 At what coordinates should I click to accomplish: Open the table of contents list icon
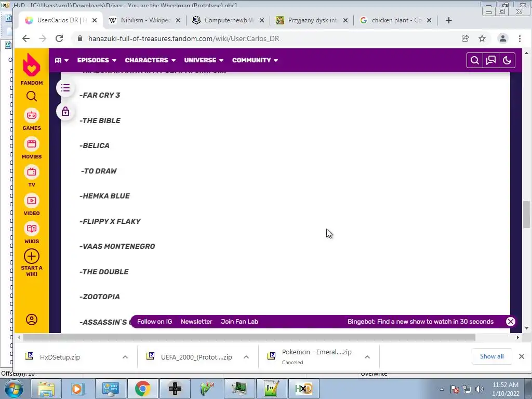click(65, 88)
